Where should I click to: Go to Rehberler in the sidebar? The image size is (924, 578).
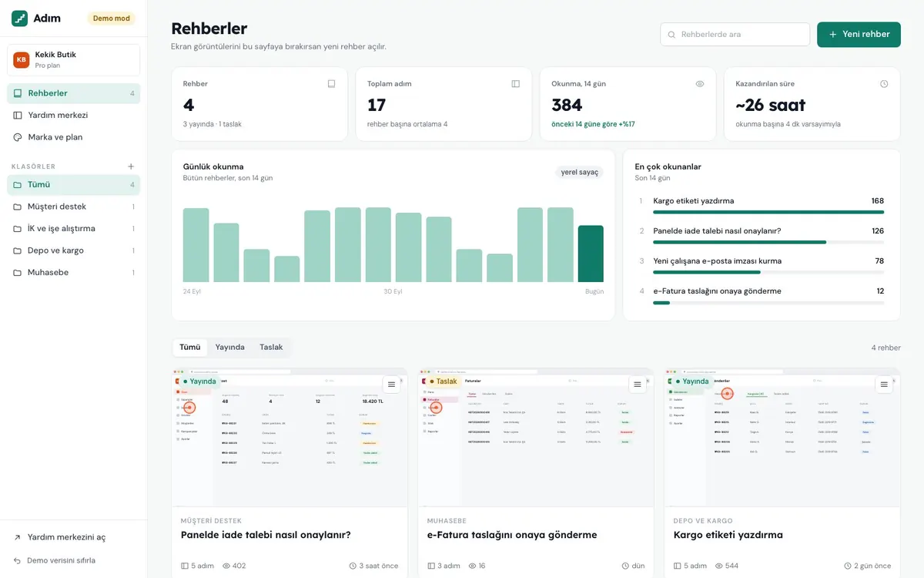(74, 93)
